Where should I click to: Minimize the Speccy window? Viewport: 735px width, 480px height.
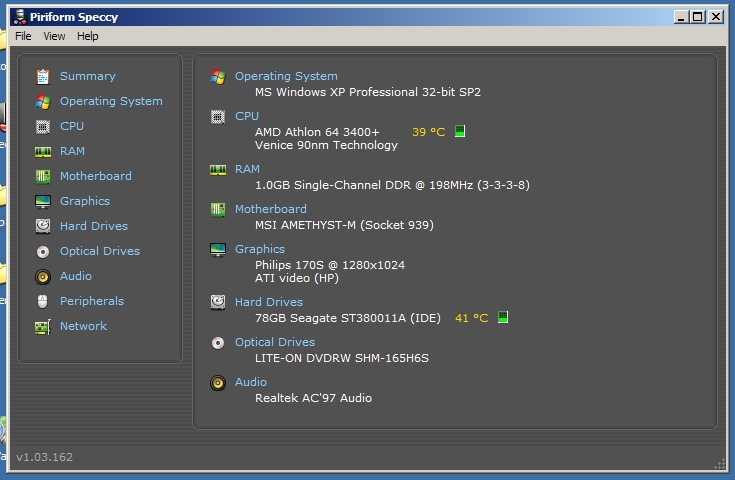[x=682, y=17]
